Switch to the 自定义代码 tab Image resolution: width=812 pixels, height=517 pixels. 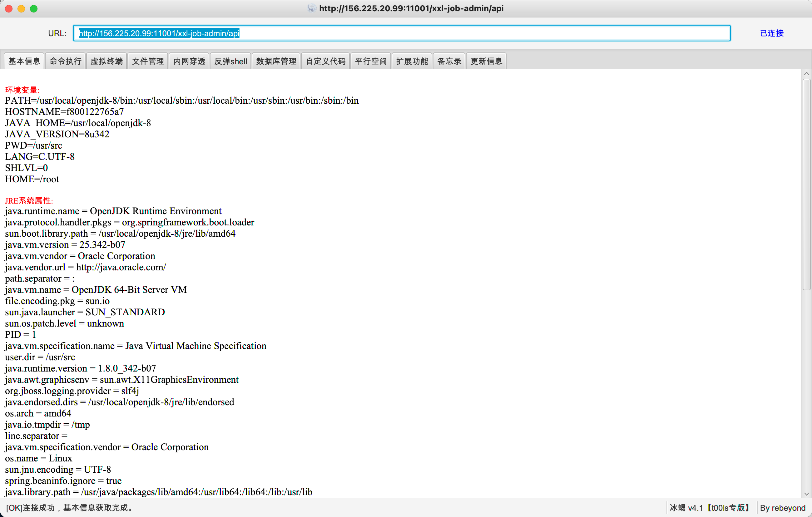tap(325, 61)
